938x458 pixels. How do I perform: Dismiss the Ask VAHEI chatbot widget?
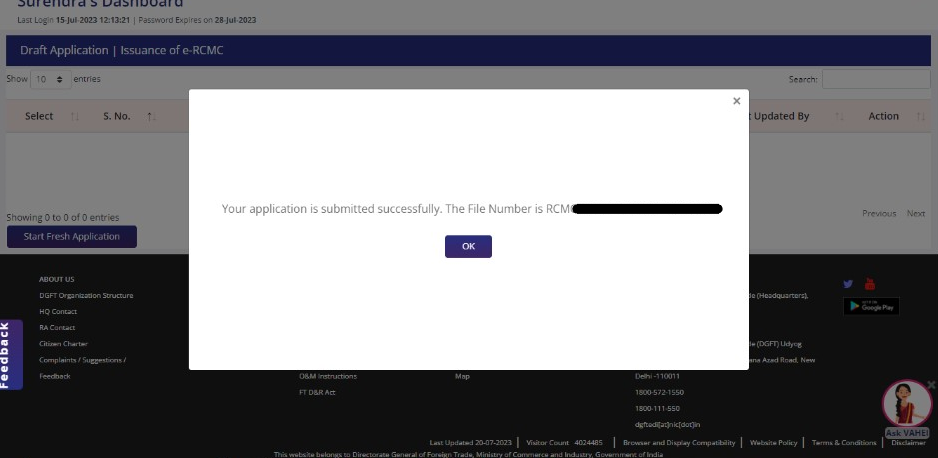(931, 384)
